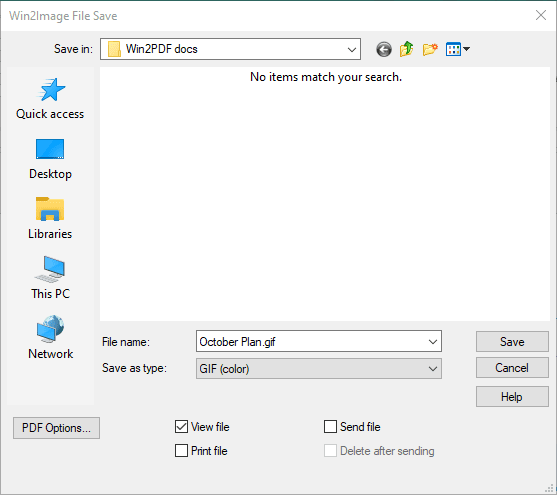Create a new folder
Viewport: 557px width, 495px height.
click(x=430, y=49)
